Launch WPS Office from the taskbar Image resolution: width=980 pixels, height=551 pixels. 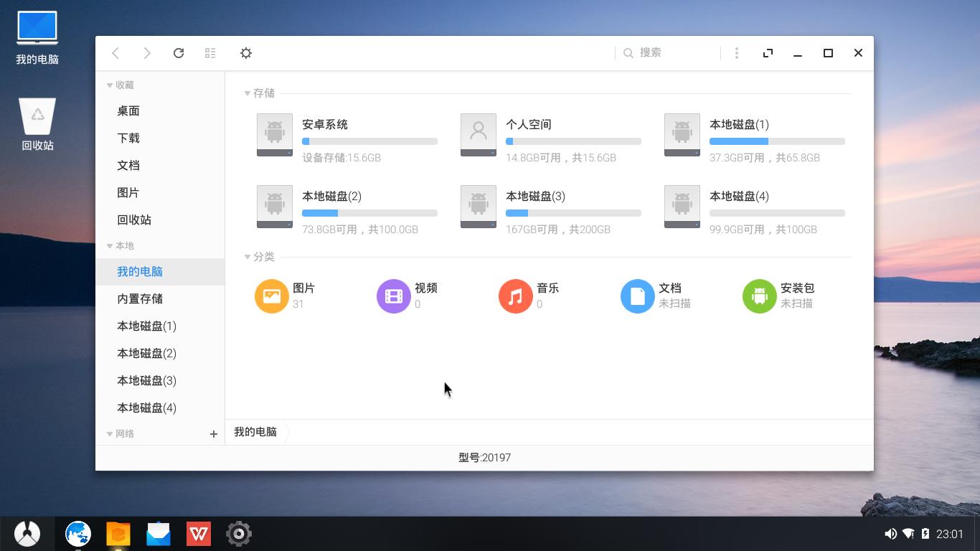pyautogui.click(x=199, y=533)
